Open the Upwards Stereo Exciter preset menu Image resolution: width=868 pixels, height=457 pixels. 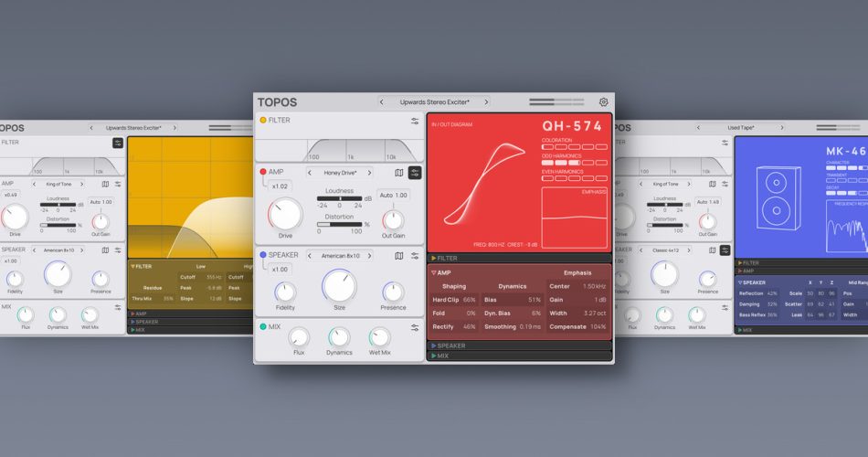click(x=434, y=102)
